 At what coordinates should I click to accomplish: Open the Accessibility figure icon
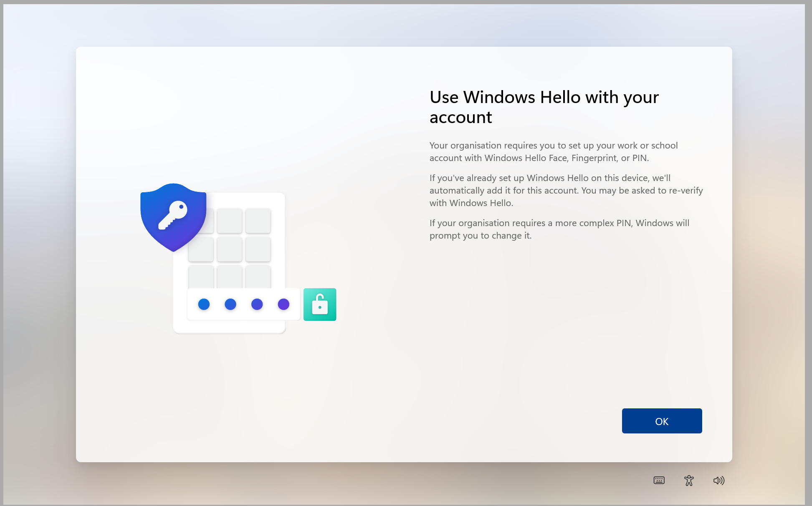tap(689, 481)
